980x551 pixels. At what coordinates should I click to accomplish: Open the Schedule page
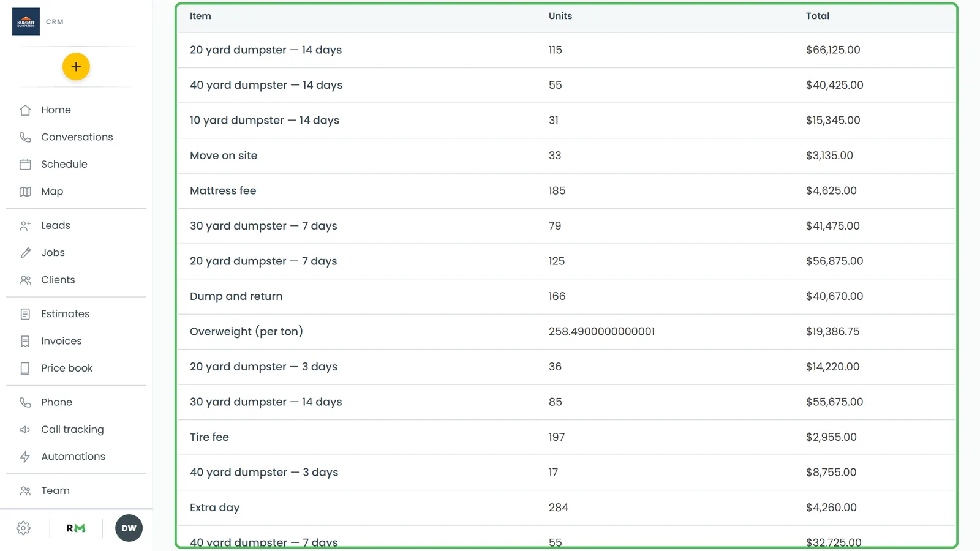point(64,164)
